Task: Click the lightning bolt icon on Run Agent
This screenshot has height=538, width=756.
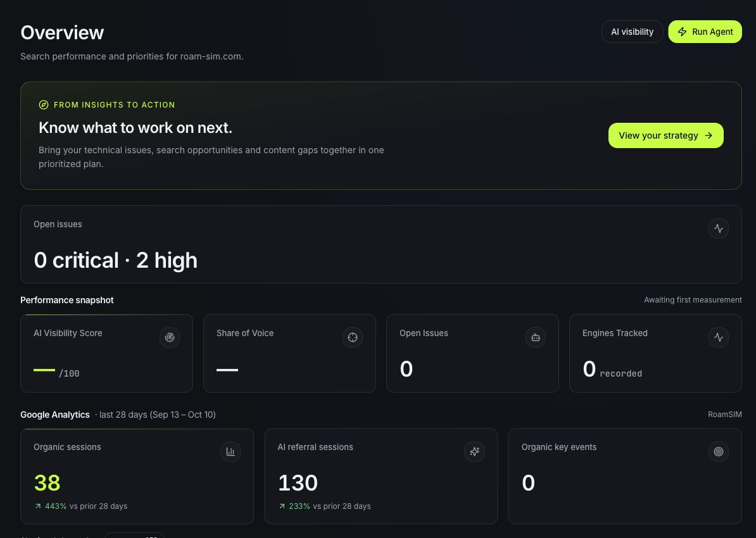Action: point(682,32)
